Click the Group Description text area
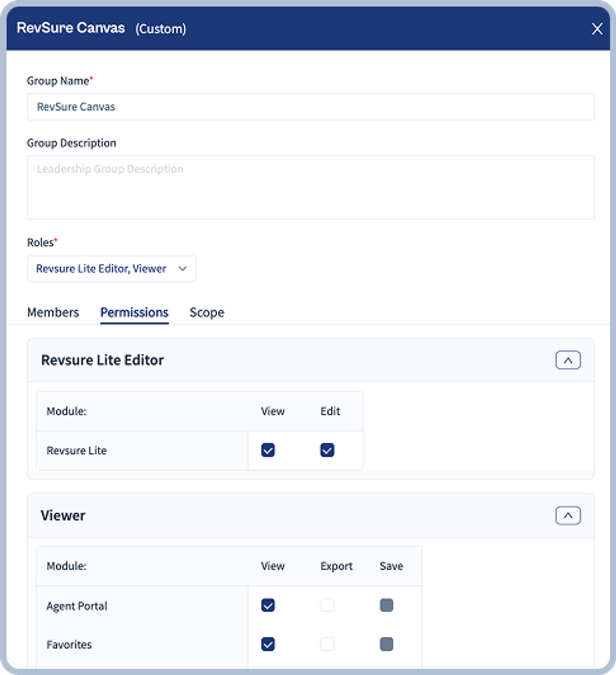This screenshot has height=675, width=616. tap(311, 187)
